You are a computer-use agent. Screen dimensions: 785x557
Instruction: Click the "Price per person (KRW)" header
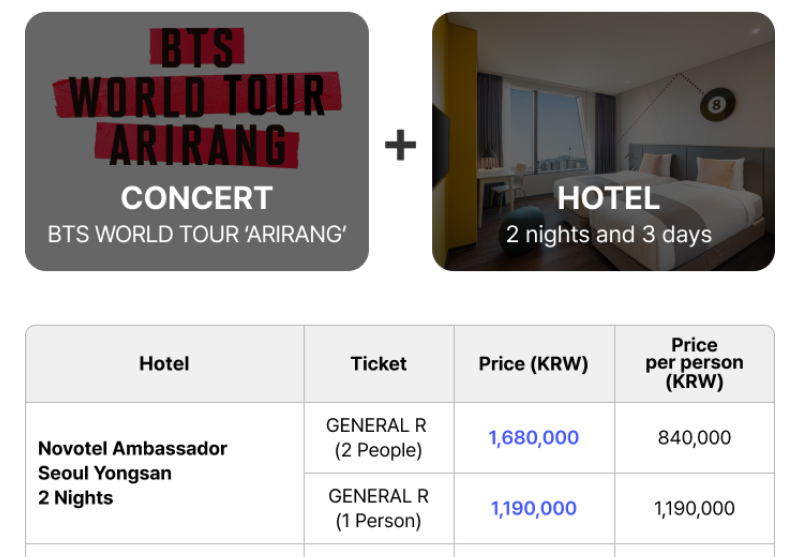click(694, 364)
